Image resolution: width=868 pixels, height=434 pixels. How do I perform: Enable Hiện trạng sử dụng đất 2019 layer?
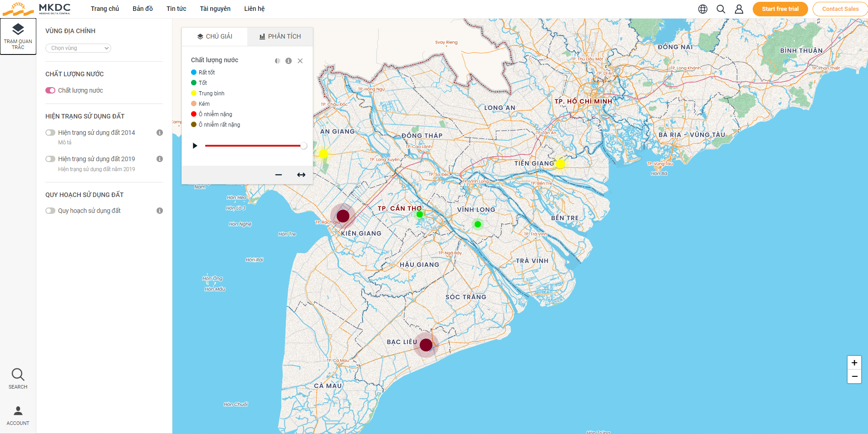click(50, 159)
